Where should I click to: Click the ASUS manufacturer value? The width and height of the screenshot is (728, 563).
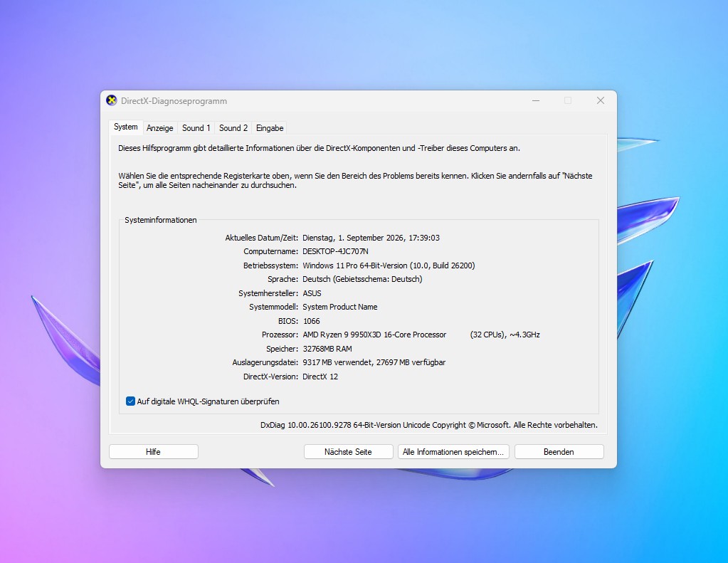point(312,293)
